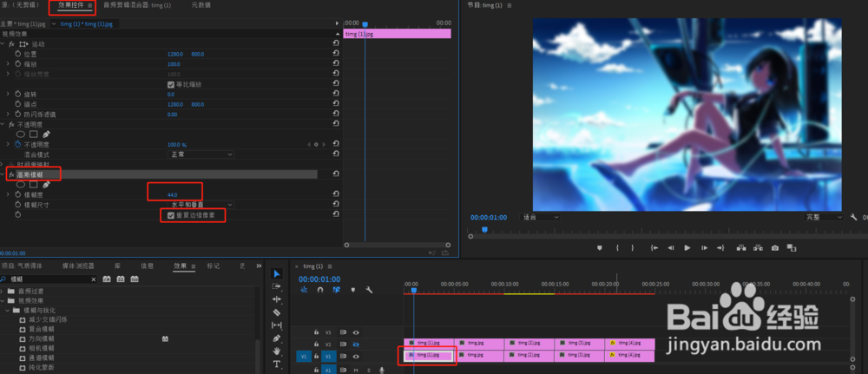This screenshot has width=868, height=374.
Task: Reset the 高斯模糊 effect
Action: pyautogui.click(x=336, y=174)
